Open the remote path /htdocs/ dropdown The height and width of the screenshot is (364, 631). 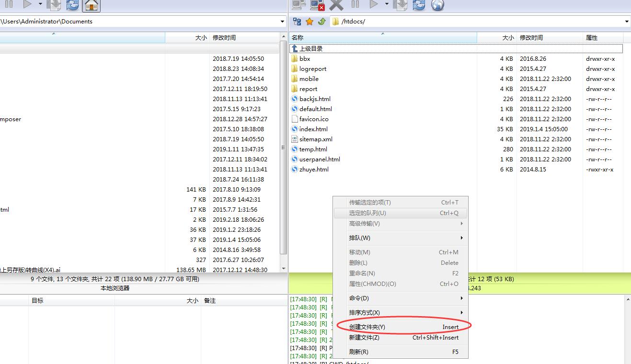pyautogui.click(x=627, y=22)
